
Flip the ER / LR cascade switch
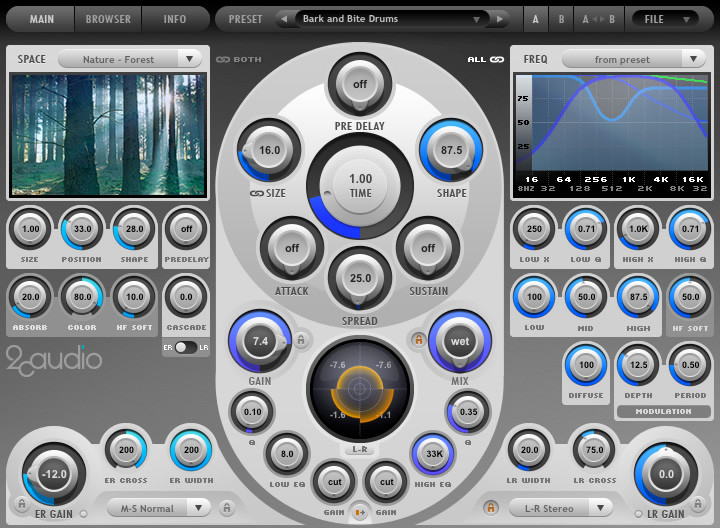(x=186, y=348)
